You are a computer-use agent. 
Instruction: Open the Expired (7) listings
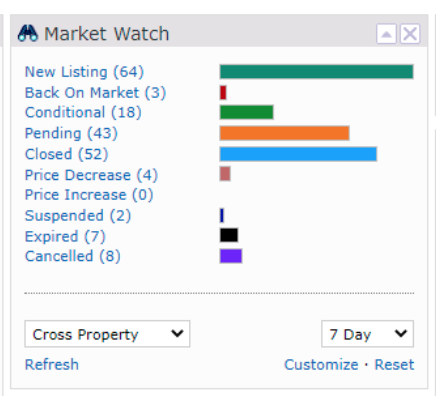tap(65, 236)
